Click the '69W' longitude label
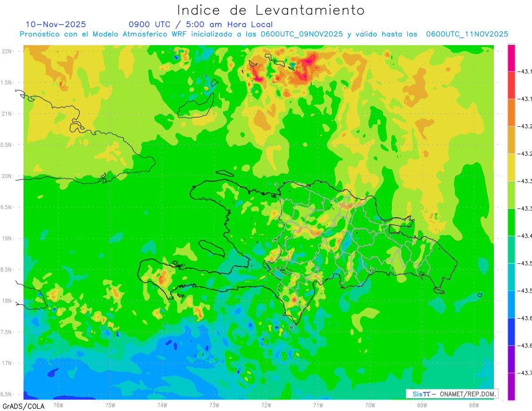The image size is (532, 411). [422, 405]
